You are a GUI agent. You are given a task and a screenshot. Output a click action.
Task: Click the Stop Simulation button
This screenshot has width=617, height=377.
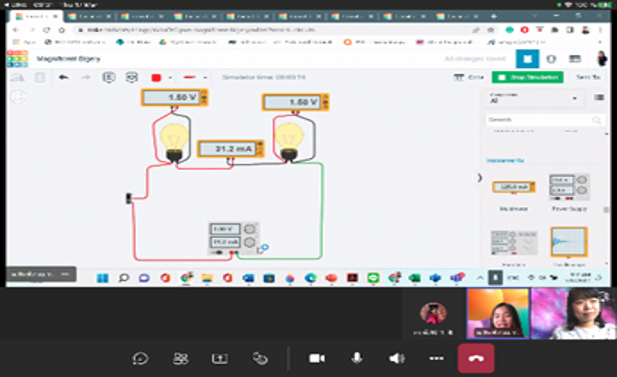(x=528, y=77)
